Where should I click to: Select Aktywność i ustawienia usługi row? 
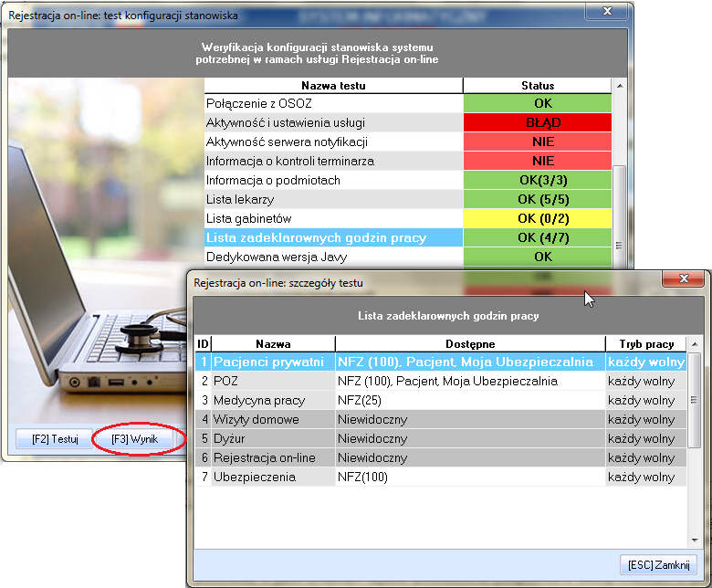[x=408, y=122]
